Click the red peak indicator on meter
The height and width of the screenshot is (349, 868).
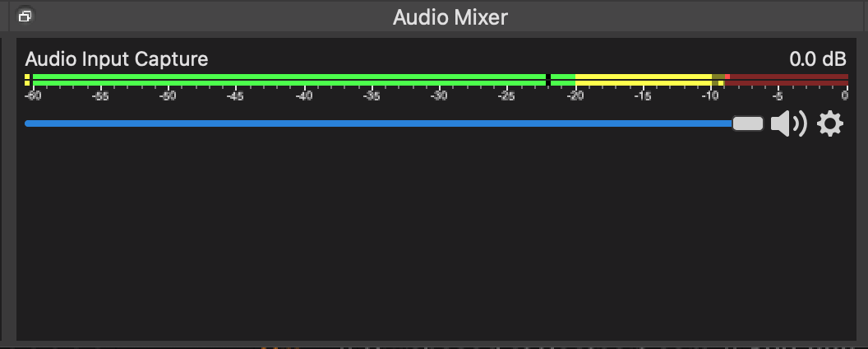(x=727, y=77)
